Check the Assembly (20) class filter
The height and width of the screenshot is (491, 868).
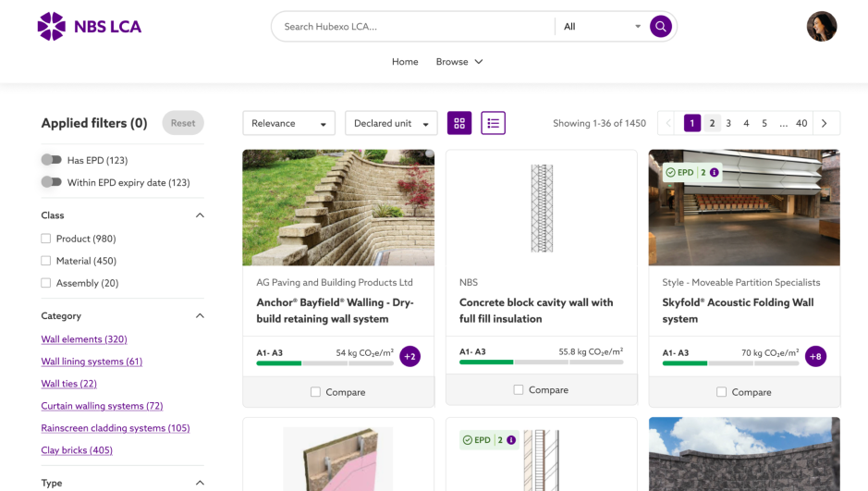[46, 283]
